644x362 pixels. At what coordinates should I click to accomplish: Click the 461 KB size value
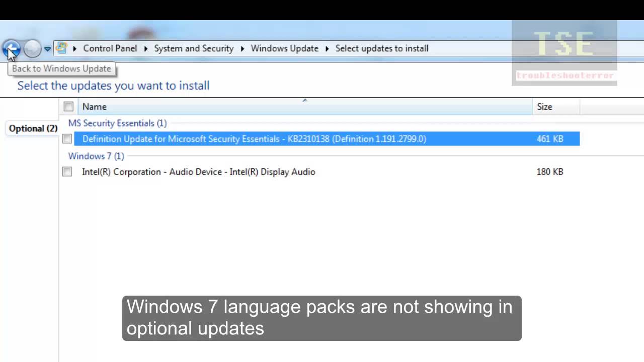550,139
